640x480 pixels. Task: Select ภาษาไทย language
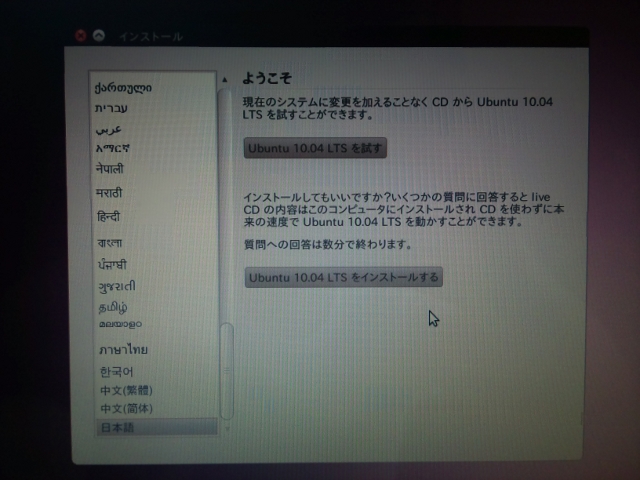pos(123,349)
